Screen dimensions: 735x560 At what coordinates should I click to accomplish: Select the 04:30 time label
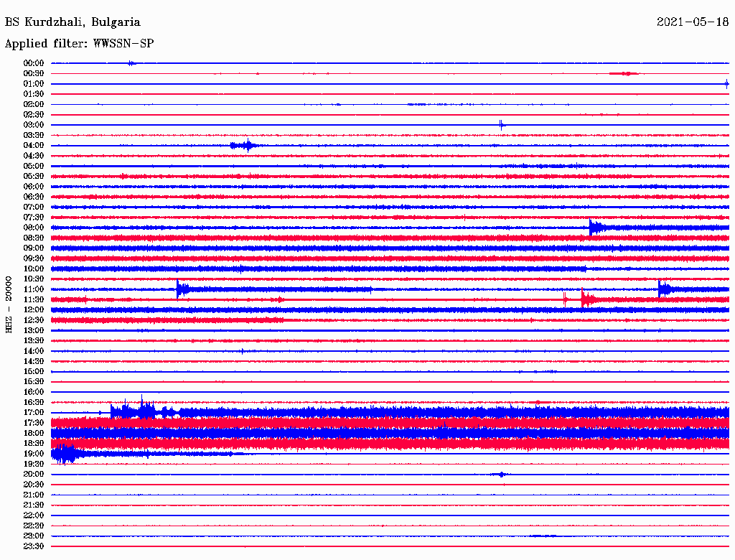(x=34, y=156)
